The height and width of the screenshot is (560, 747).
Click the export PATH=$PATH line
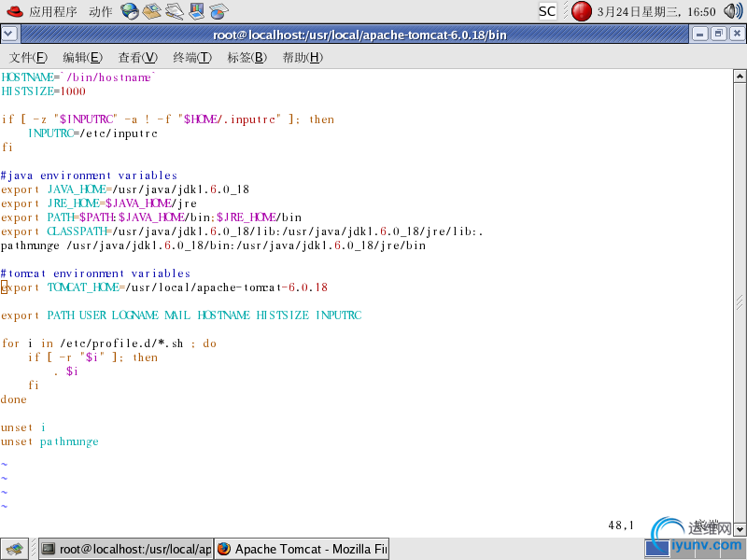click(x=151, y=217)
